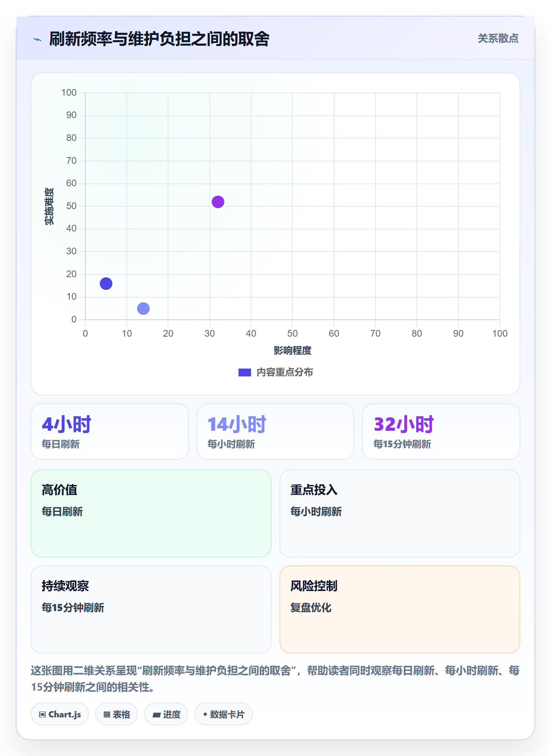Click the purple scatter point near 52
551x756 pixels.
pyautogui.click(x=218, y=202)
